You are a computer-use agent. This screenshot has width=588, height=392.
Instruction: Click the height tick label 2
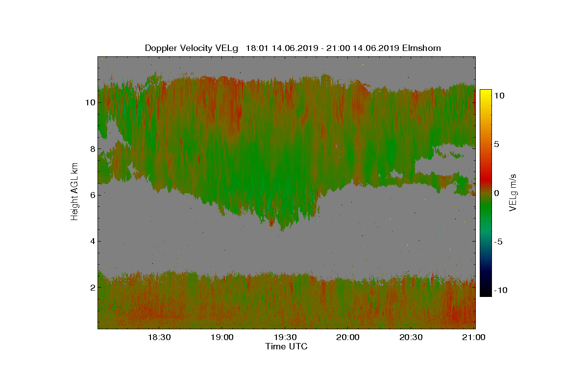(x=92, y=287)
